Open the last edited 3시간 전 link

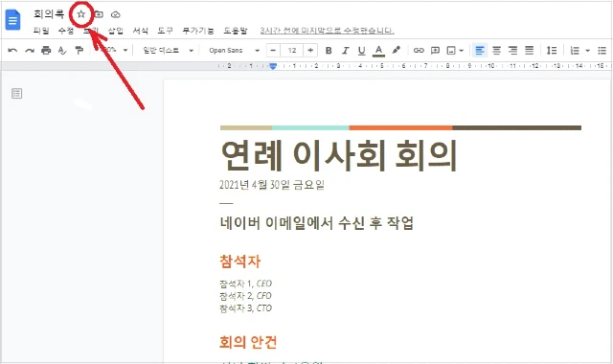click(x=327, y=31)
